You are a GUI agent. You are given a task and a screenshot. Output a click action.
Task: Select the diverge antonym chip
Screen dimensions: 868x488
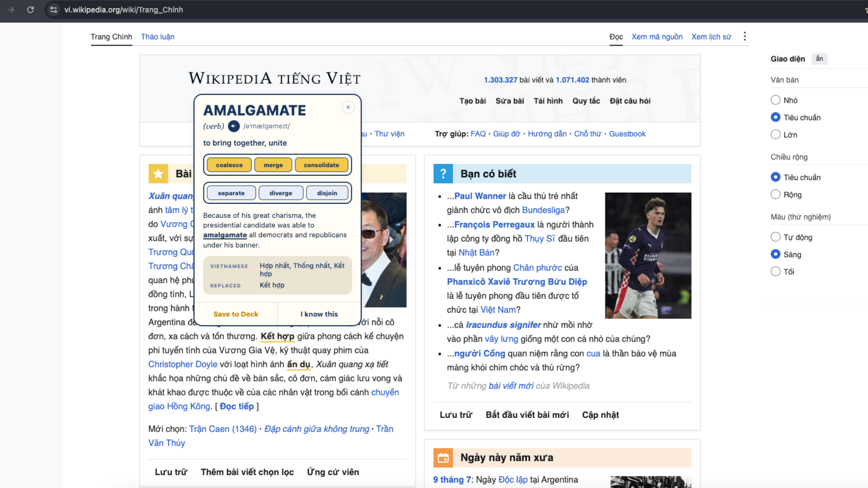click(281, 193)
